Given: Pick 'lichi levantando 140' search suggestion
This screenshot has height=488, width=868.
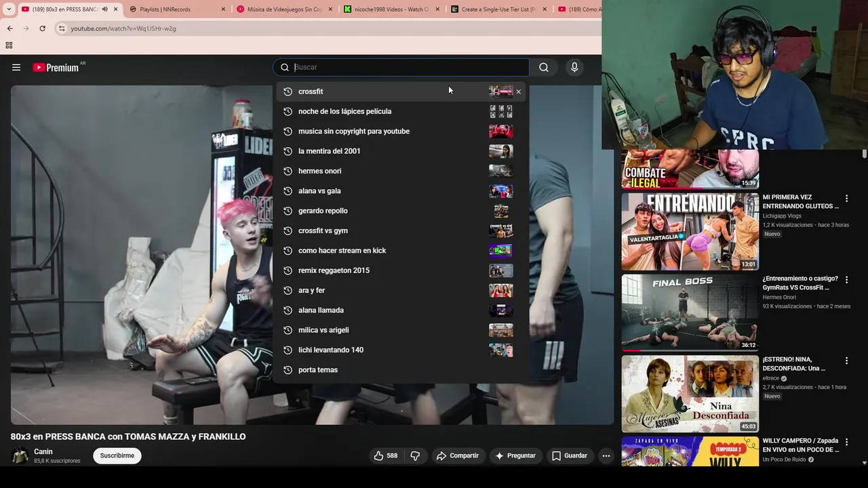Looking at the screenshot, I should click(x=400, y=350).
